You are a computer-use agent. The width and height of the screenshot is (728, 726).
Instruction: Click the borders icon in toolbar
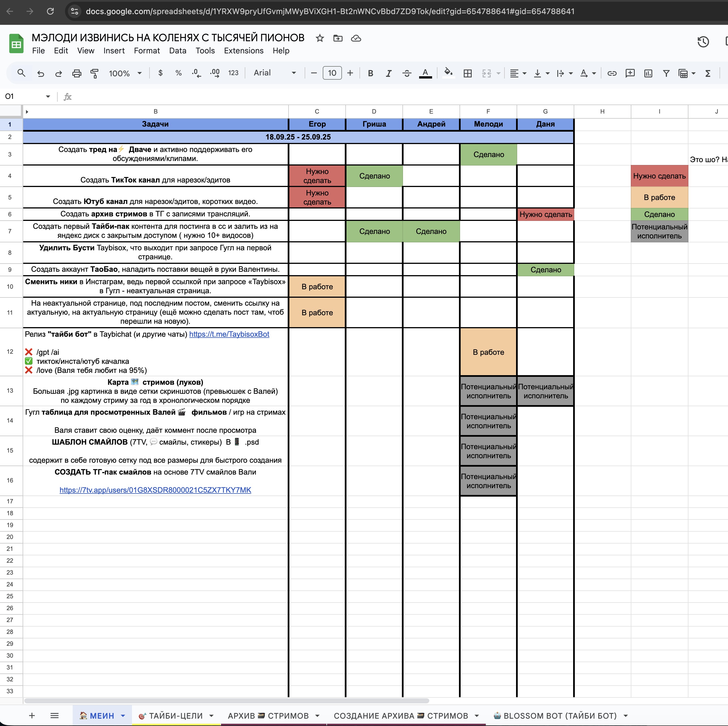(x=467, y=73)
